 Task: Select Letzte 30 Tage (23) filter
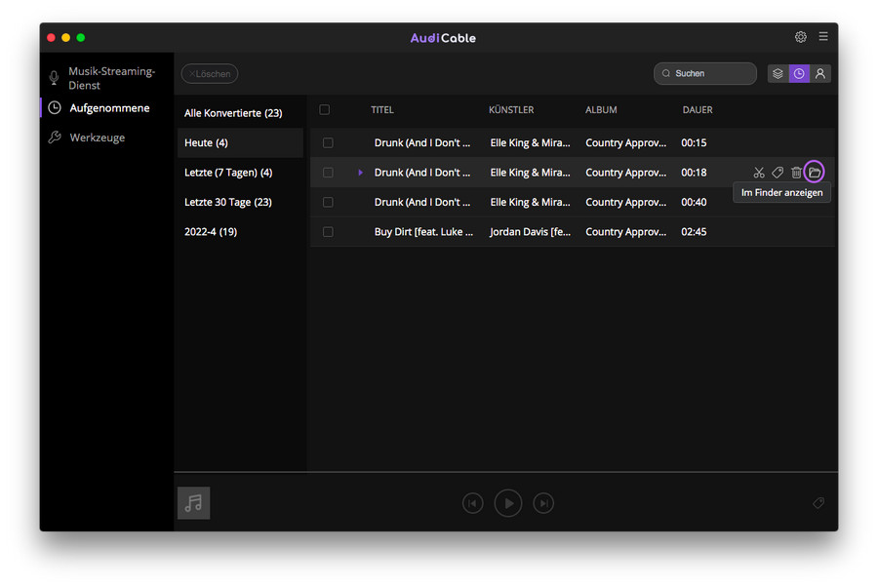(x=240, y=202)
